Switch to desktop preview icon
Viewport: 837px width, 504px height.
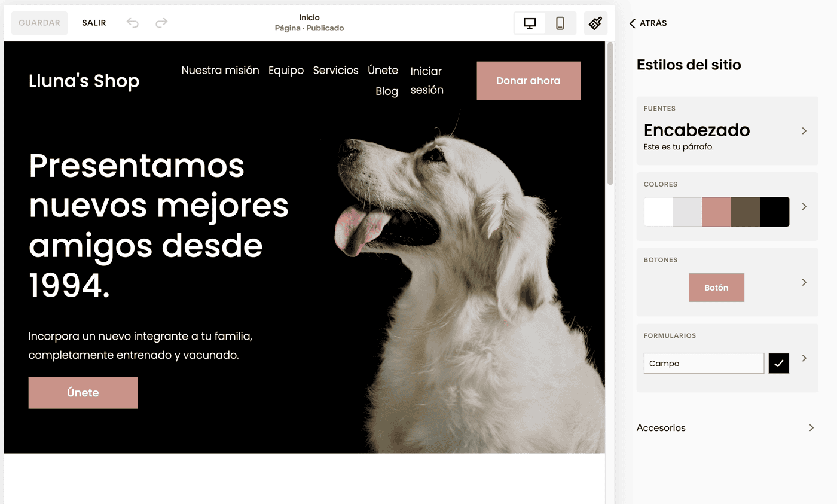point(530,23)
